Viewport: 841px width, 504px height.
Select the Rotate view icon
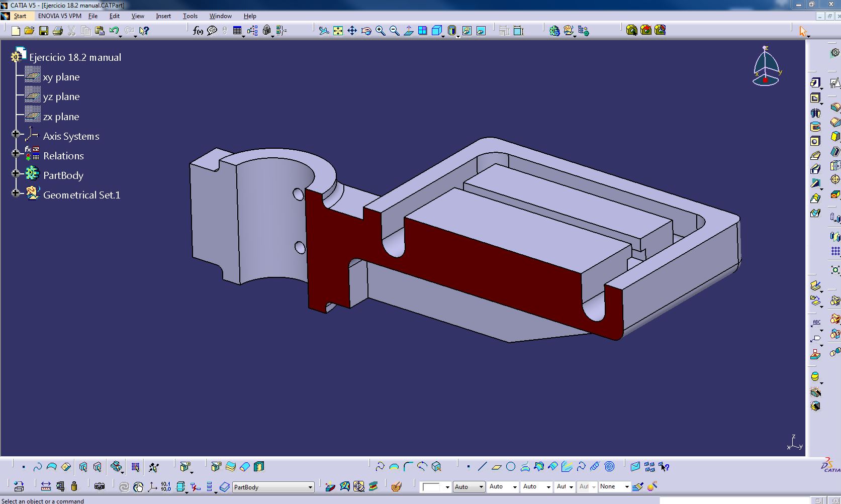click(366, 31)
